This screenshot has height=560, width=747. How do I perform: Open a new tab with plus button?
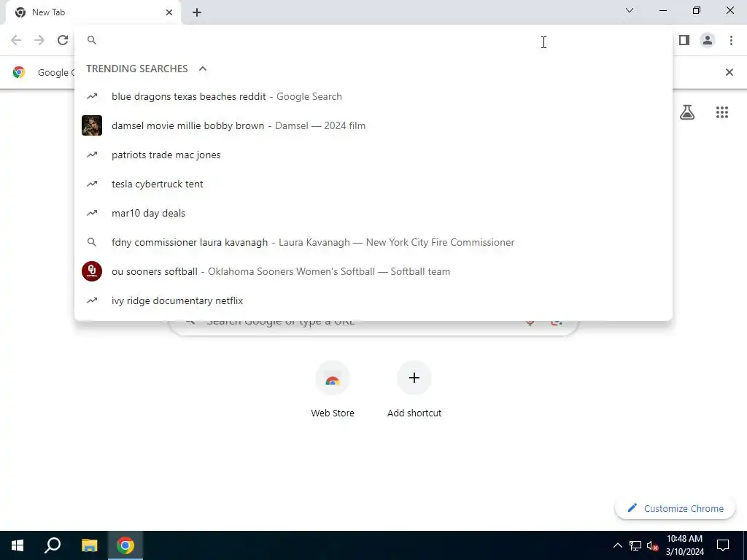tap(197, 12)
